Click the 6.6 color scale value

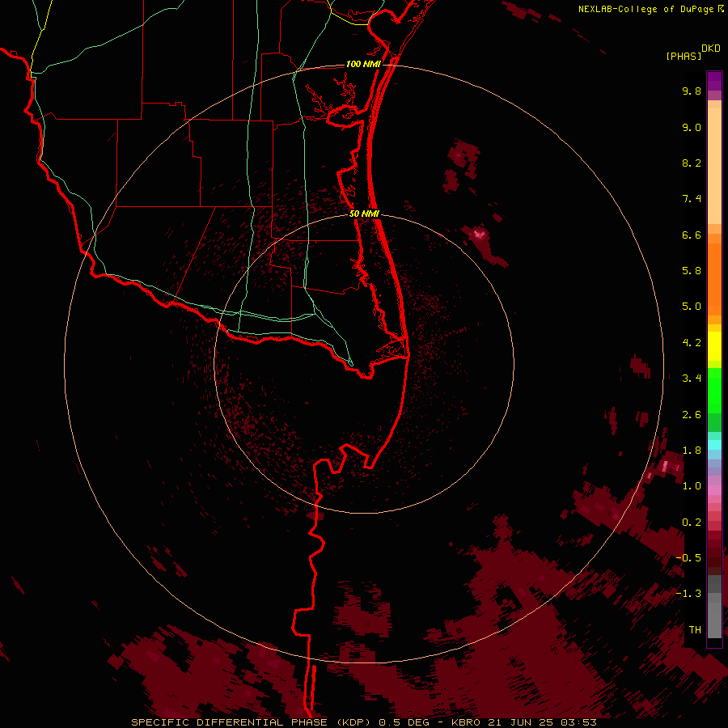coord(692,235)
